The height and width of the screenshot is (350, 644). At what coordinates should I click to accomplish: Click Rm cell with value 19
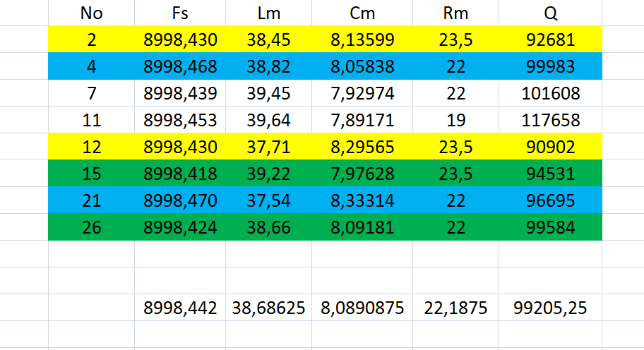point(456,120)
